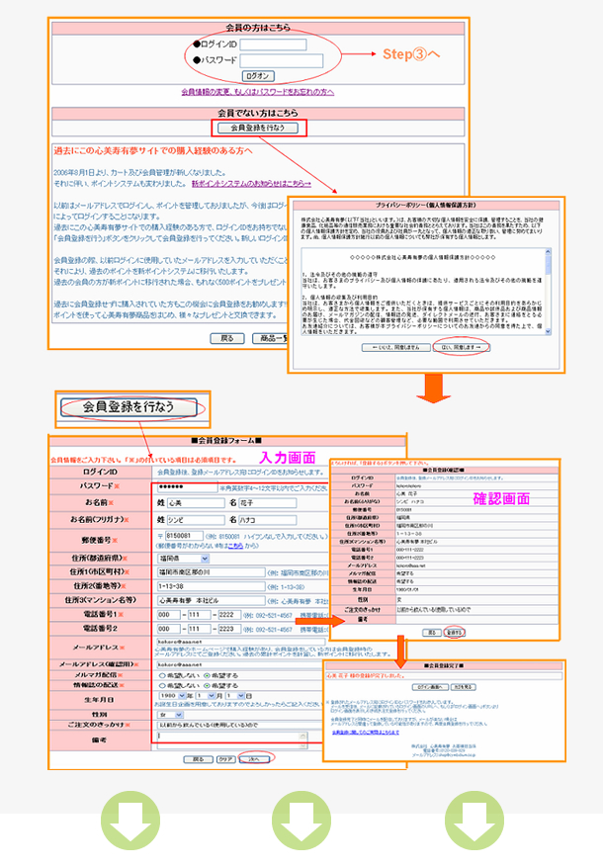
Task: Click the ■会員登録完了■ heading text
Action: [x=444, y=666]
